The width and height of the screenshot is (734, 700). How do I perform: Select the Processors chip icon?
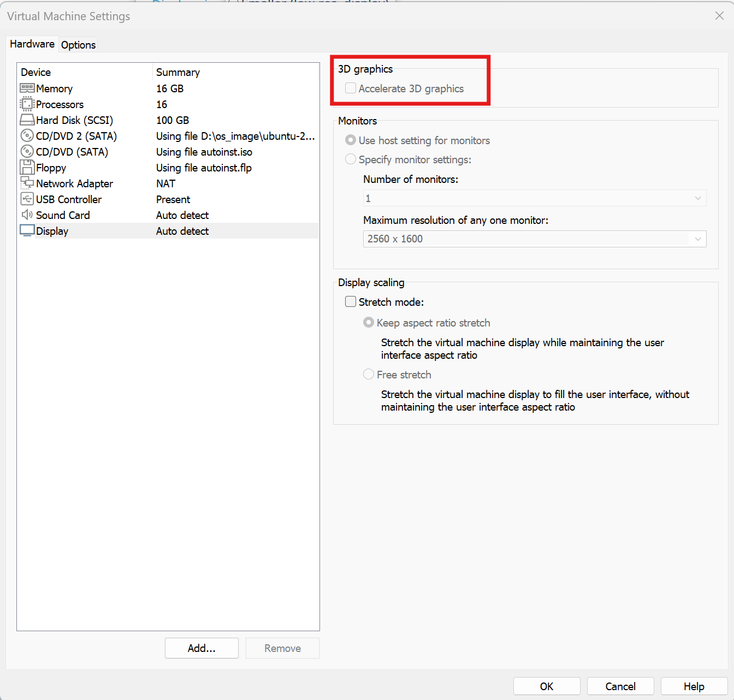click(27, 104)
